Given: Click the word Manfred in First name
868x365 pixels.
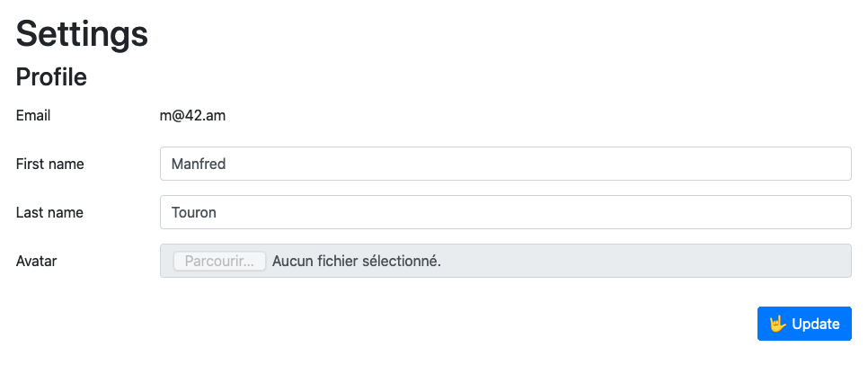Looking at the screenshot, I should (199, 164).
